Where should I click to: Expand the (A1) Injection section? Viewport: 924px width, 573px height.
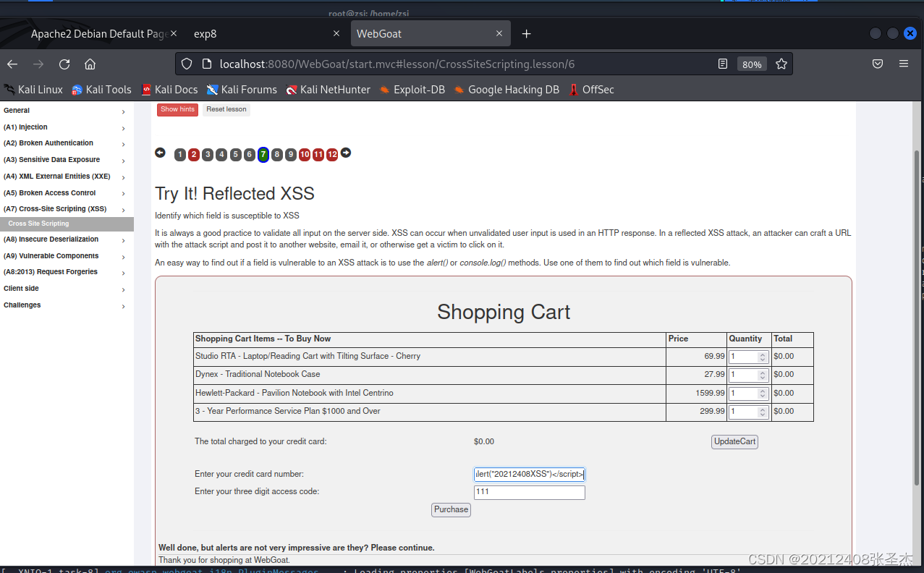[x=67, y=127]
